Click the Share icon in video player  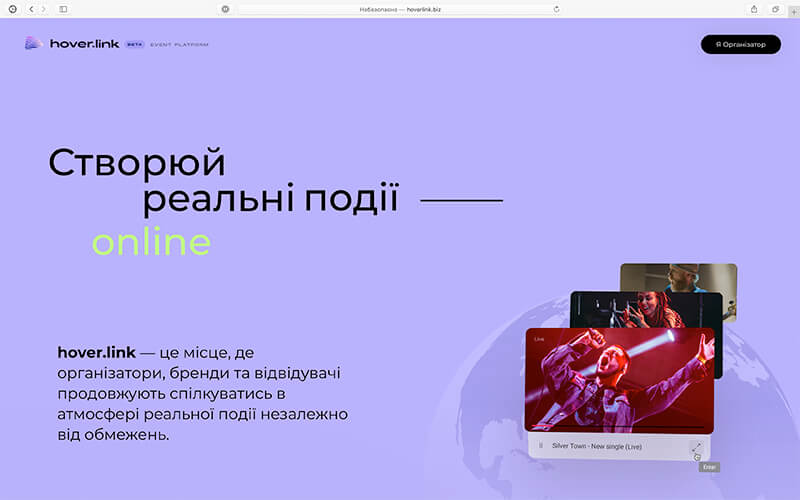pyautogui.click(x=696, y=447)
